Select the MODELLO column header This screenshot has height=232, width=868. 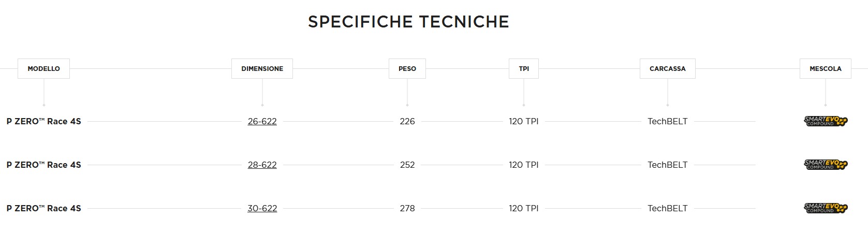click(x=43, y=68)
